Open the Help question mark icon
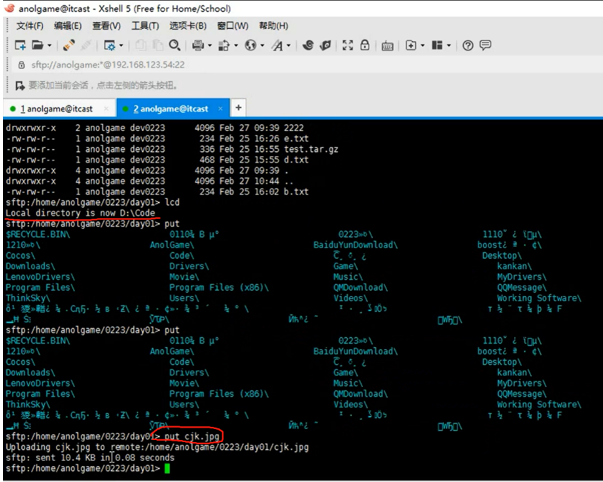The width and height of the screenshot is (603, 482). [468, 46]
